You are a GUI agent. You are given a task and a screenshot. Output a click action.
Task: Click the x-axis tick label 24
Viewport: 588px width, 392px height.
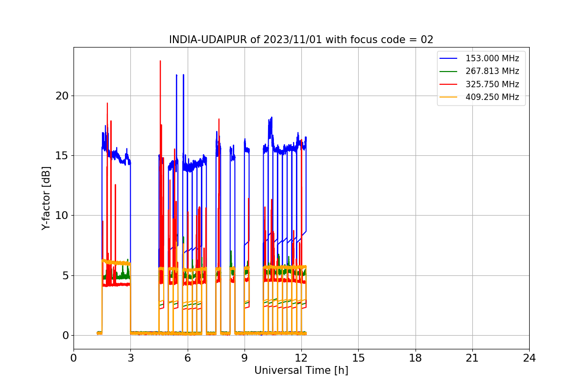[529, 358]
